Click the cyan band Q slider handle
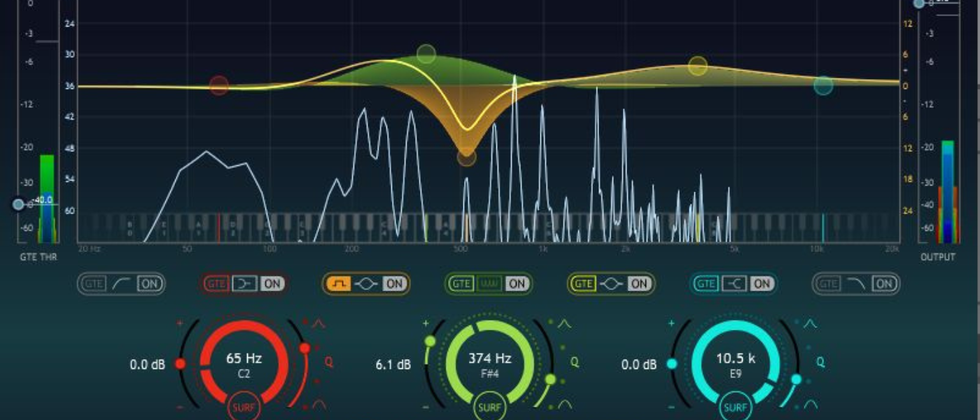The width and height of the screenshot is (980, 420). (x=796, y=379)
